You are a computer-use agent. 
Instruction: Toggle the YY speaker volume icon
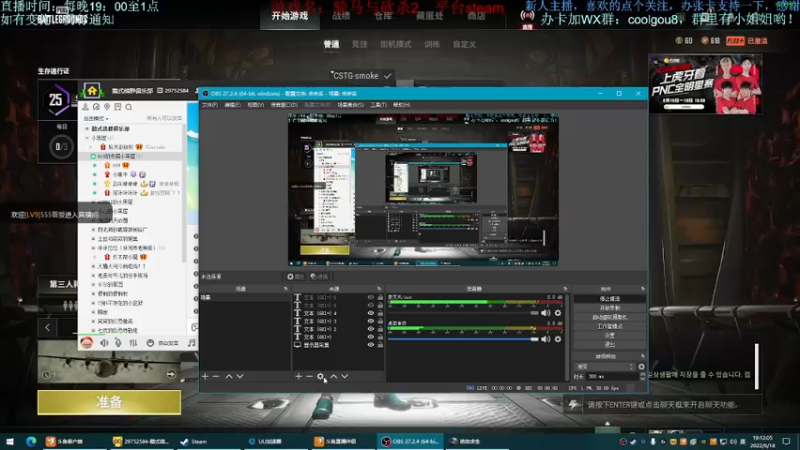[104, 343]
